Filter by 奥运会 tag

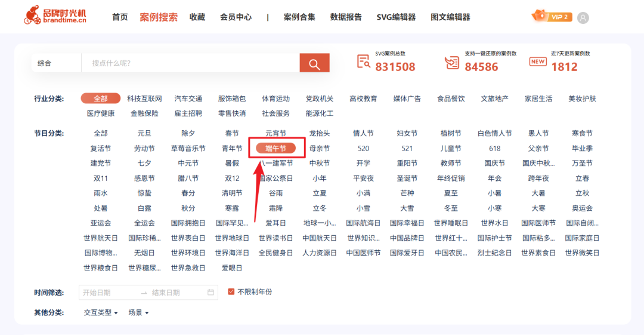pos(583,208)
